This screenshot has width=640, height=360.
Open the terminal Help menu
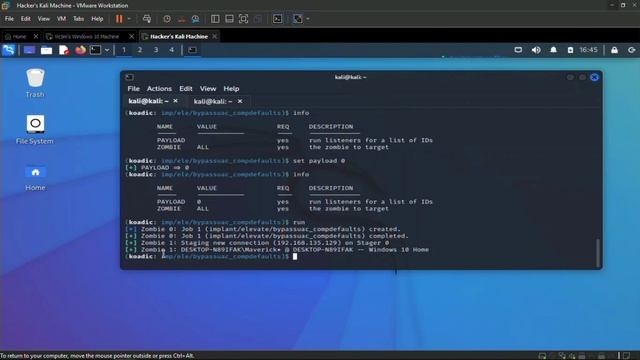click(231, 89)
